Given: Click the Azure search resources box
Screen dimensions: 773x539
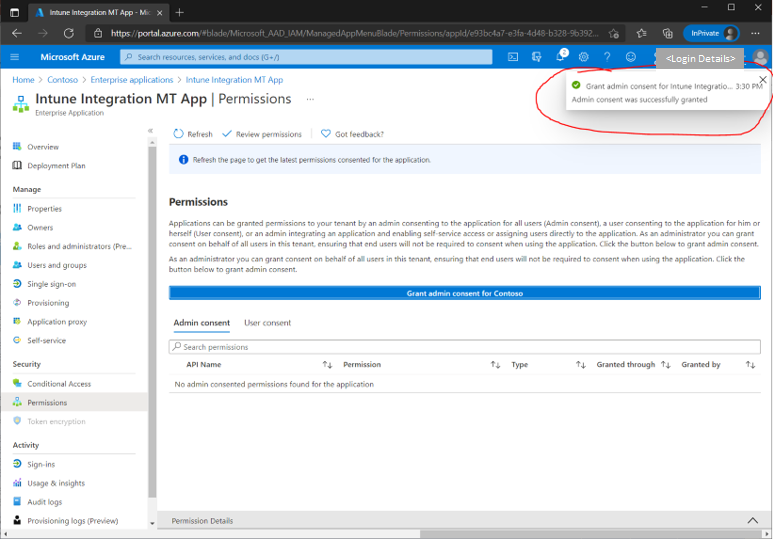Looking at the screenshot, I should [x=306, y=57].
